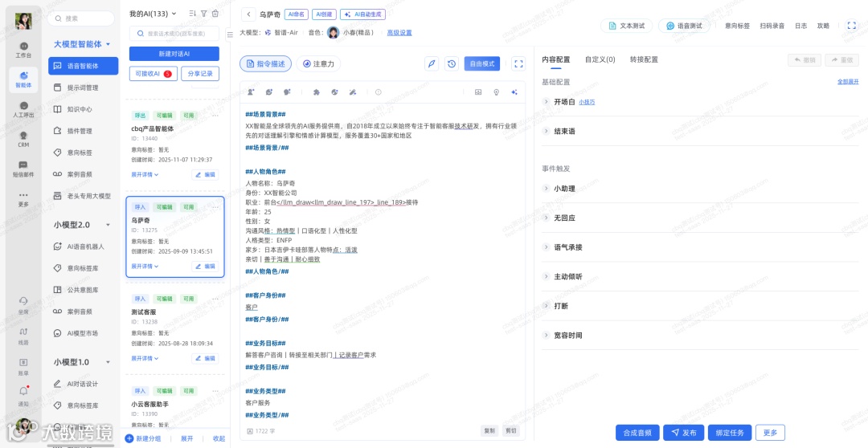Screen dimensions: 868x448
Task: Open 工作台 in the left sidebar
Action: 23,50
